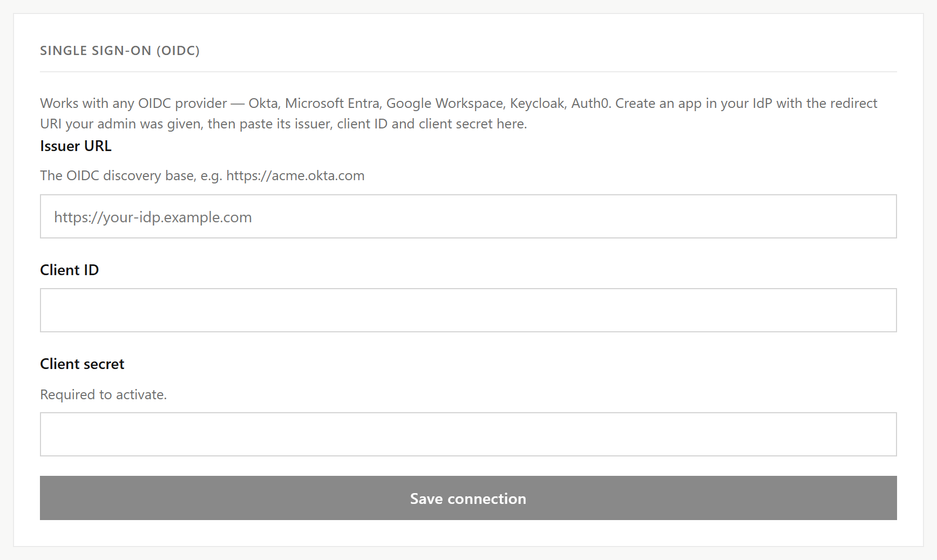Click 'Works with any OIDC provider' text
Viewport: 937px width, 560px height.
(x=134, y=103)
